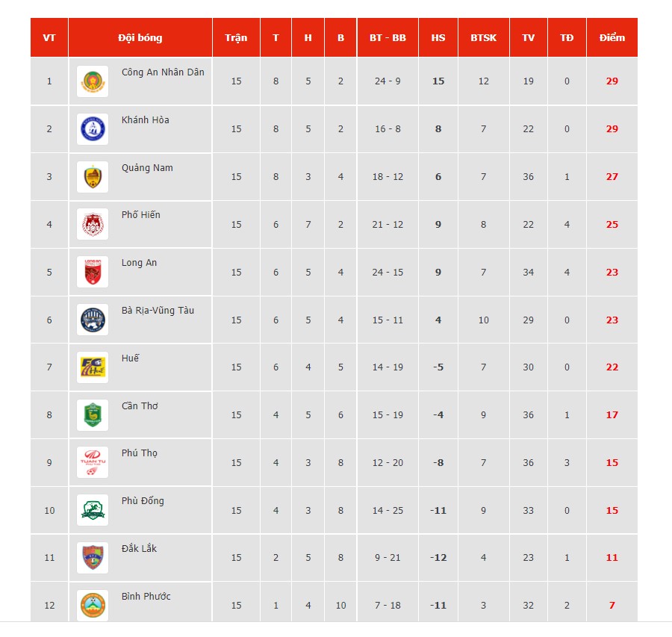Click the Công An Nhân Dân team logo
Image resolution: width=672 pixels, height=637 pixels.
click(93, 81)
